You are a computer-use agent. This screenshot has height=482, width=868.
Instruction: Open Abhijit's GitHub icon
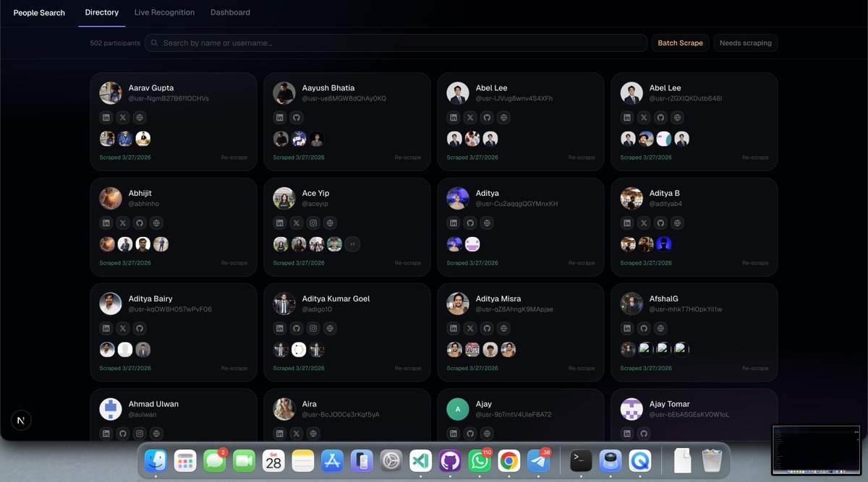[x=140, y=223]
